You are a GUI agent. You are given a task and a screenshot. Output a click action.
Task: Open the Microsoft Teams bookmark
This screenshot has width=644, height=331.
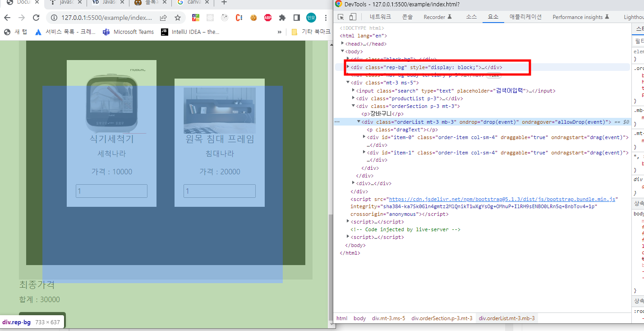coord(129,32)
